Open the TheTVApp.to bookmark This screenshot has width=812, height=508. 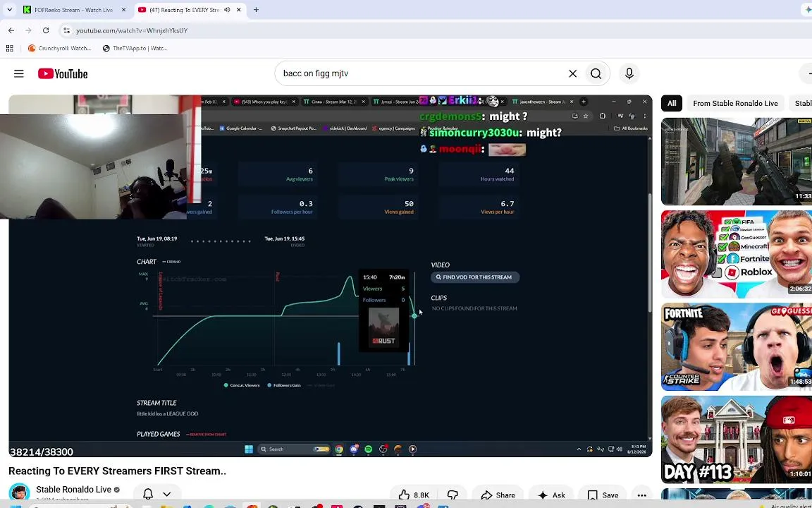pyautogui.click(x=135, y=48)
